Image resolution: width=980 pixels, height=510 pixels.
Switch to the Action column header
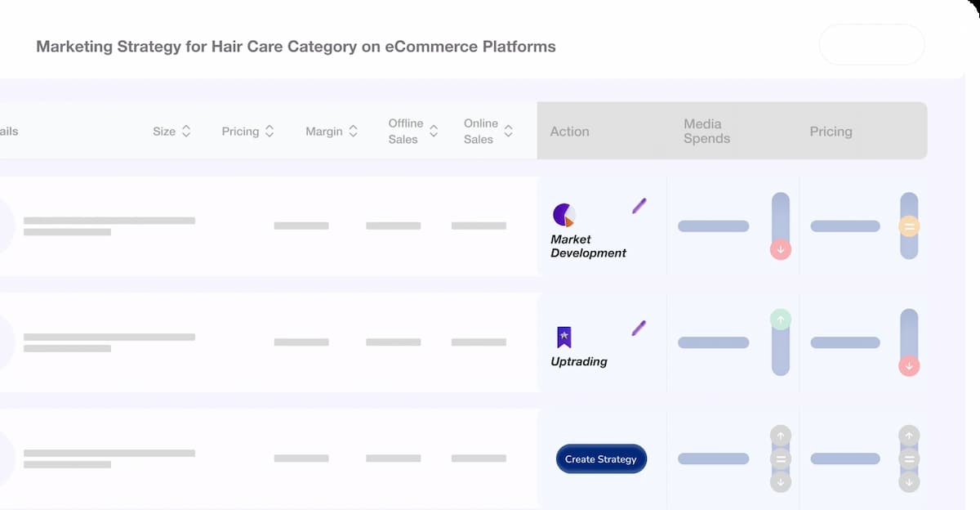(569, 131)
